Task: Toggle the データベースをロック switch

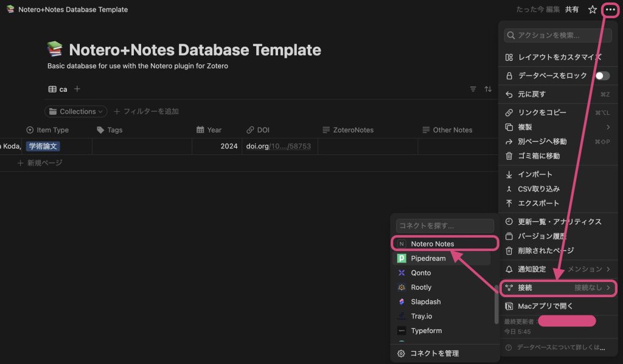Action: (x=602, y=76)
